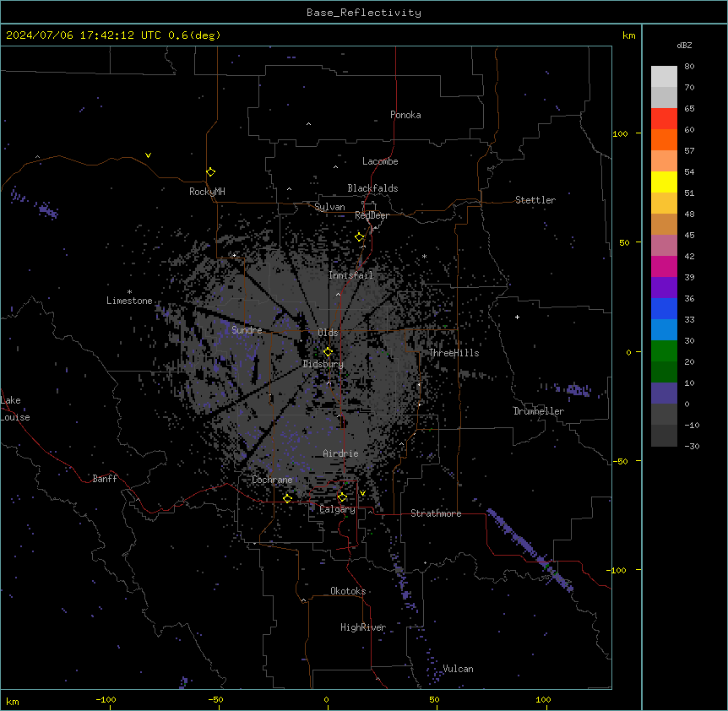Select the slate purple 10-0 dBZ swatch
Image resolution: width=728 pixels, height=711 pixels.
click(664, 393)
